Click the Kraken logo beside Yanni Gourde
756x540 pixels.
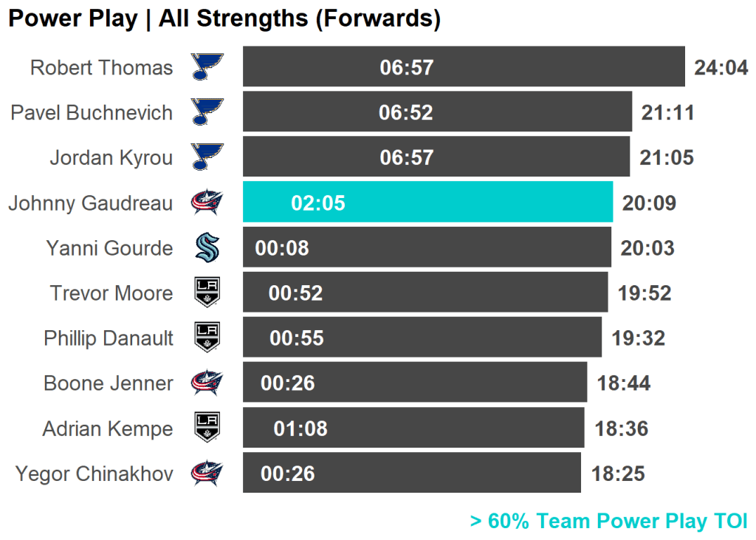[x=207, y=247]
